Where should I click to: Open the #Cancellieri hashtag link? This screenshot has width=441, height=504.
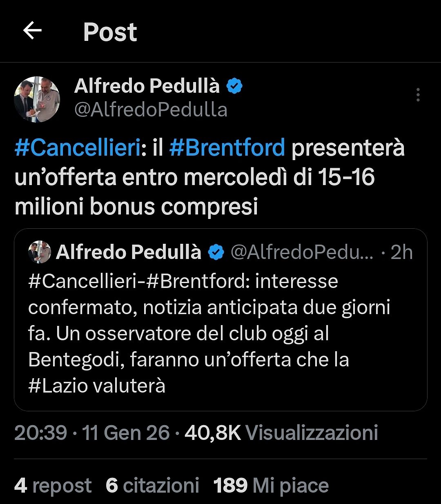click(78, 147)
